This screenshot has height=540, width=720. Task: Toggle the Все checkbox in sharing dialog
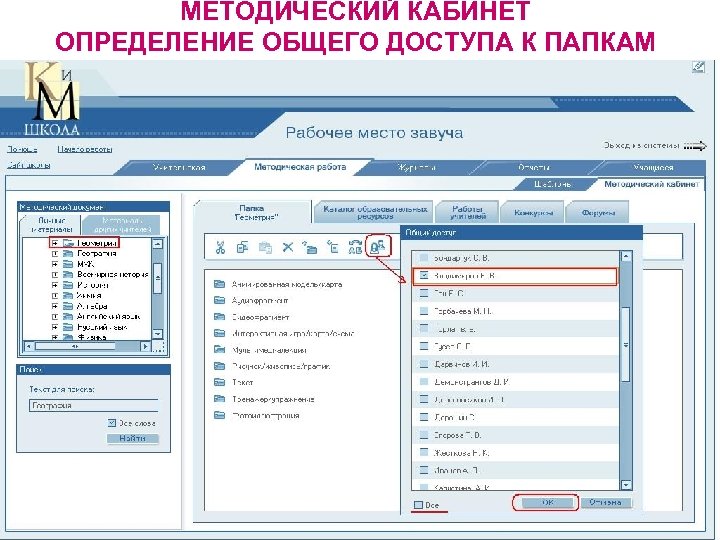coord(418,505)
